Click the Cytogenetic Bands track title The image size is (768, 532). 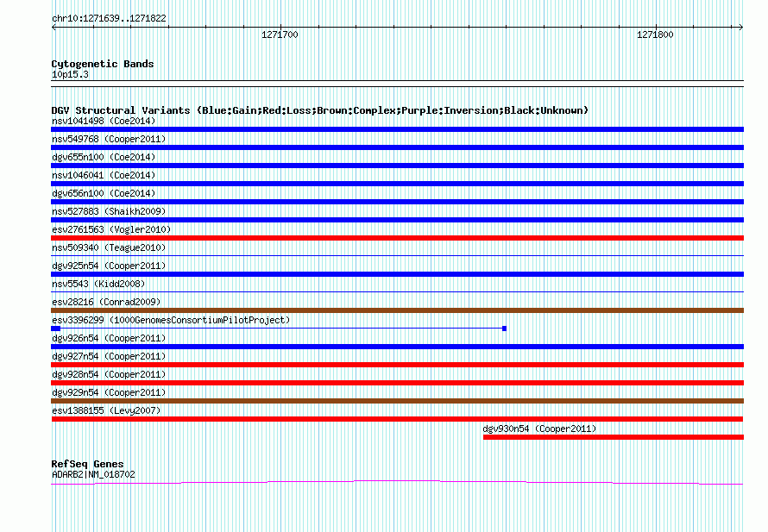(103, 64)
